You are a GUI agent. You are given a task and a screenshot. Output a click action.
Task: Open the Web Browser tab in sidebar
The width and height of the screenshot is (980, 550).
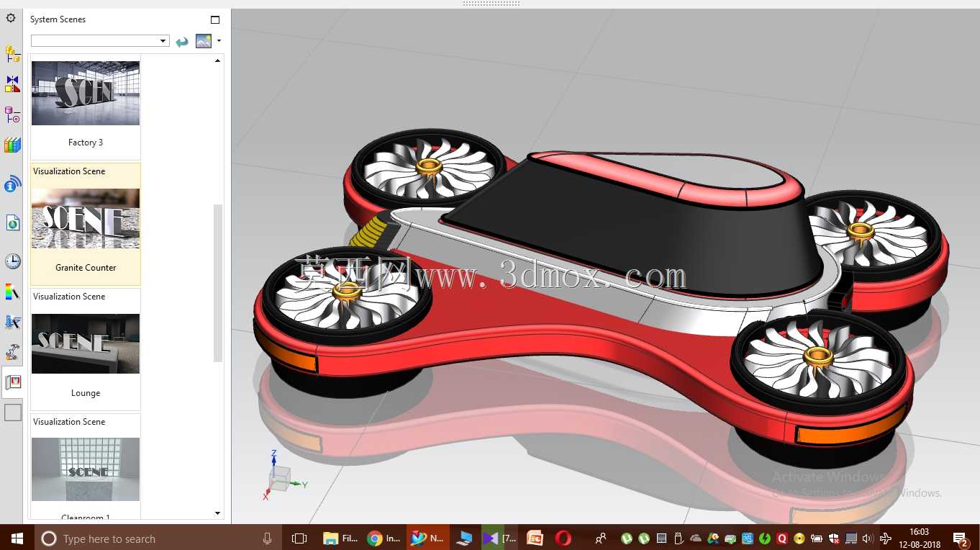12,222
